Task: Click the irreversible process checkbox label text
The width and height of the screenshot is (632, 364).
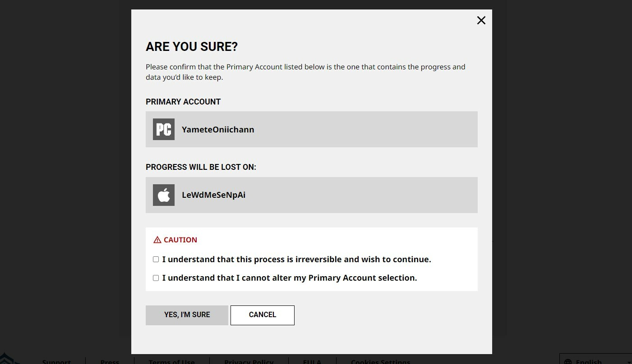Action: 297,259
